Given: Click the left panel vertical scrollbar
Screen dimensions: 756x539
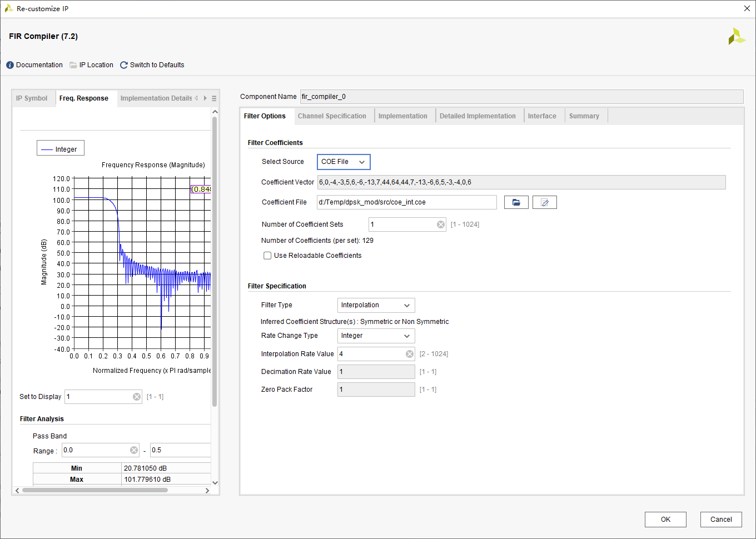Looking at the screenshot, I should [215, 262].
